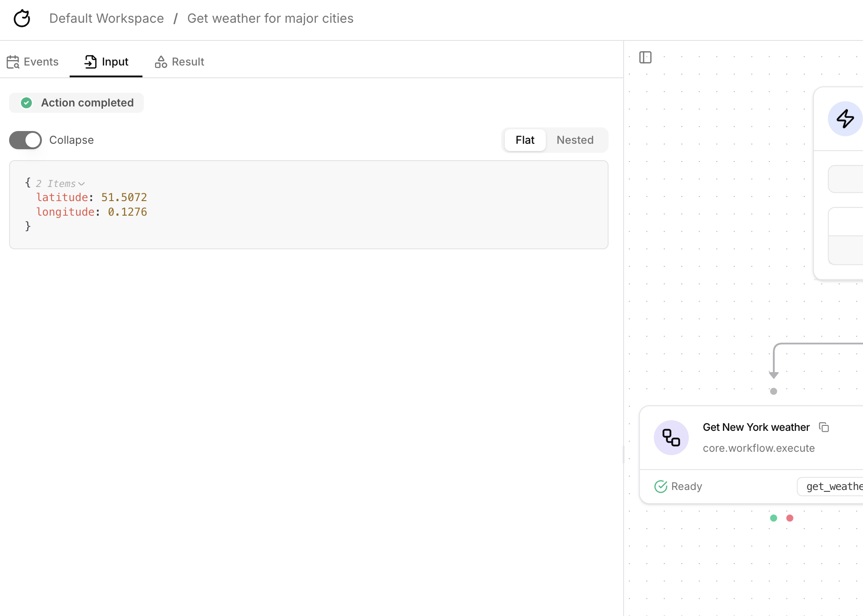Open Default Workspace from the breadcrumb

pyautogui.click(x=107, y=18)
